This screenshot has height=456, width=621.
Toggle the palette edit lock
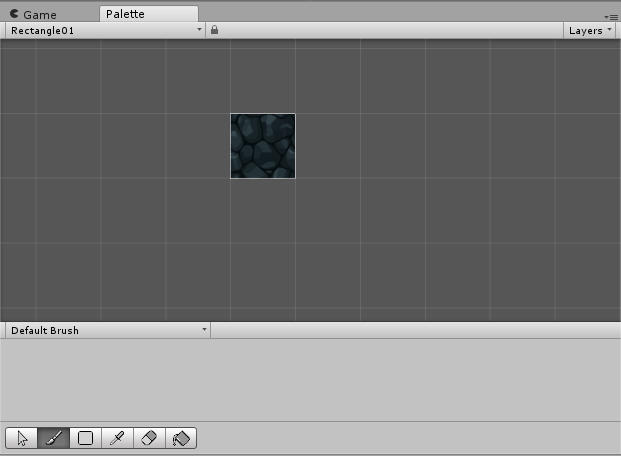click(x=214, y=30)
